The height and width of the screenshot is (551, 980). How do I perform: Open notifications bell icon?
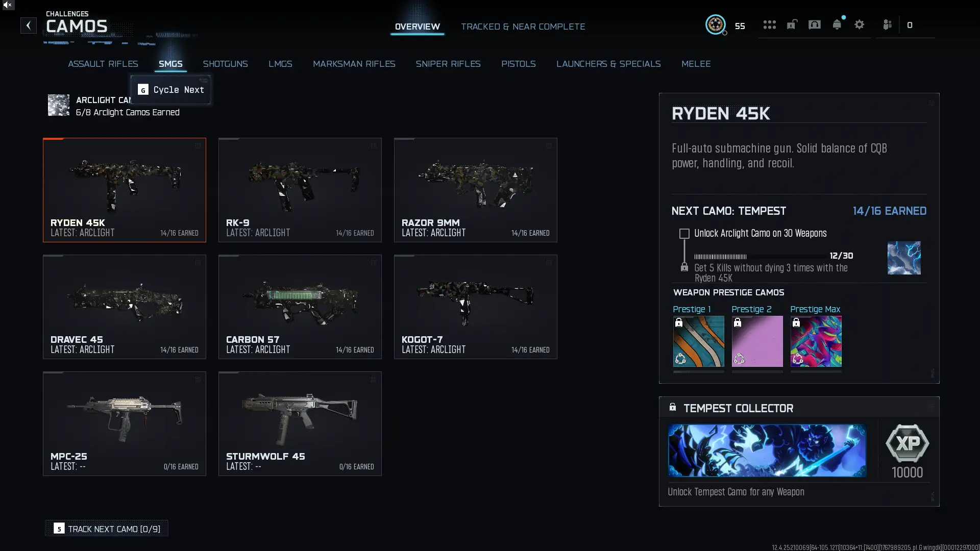(837, 25)
